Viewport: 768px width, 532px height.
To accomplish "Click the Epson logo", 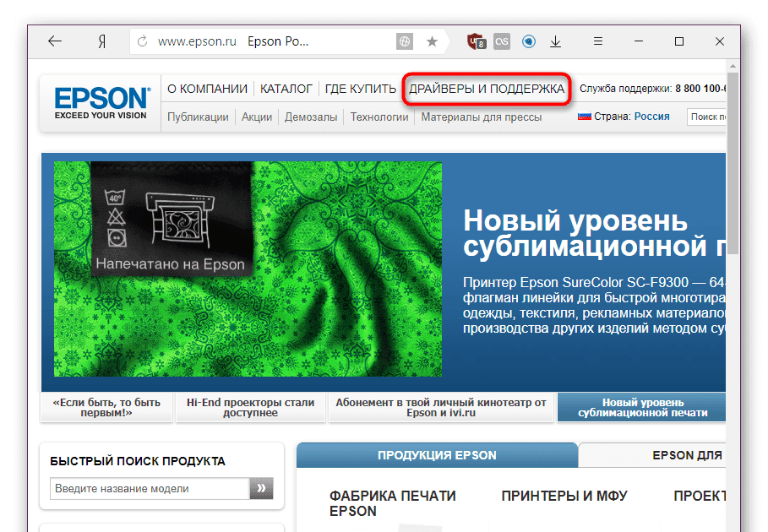I will [x=102, y=102].
